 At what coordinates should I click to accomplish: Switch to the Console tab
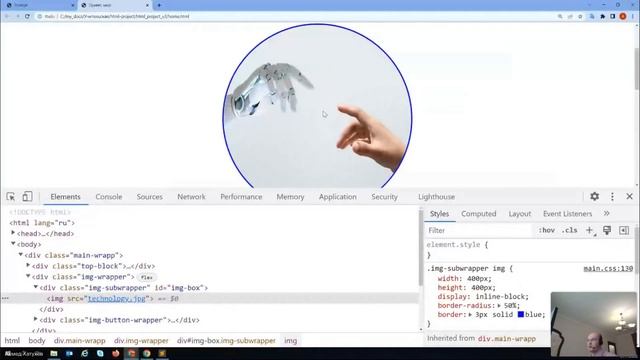(x=109, y=197)
